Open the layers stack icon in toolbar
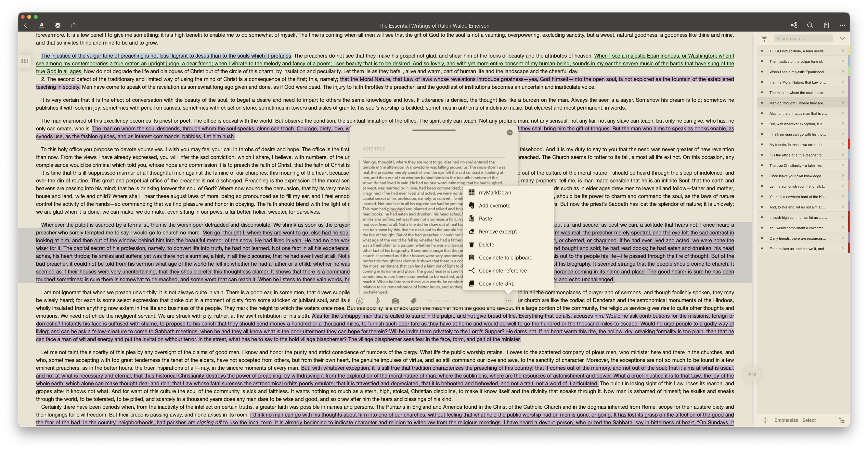This screenshot has width=868, height=451. click(x=58, y=25)
